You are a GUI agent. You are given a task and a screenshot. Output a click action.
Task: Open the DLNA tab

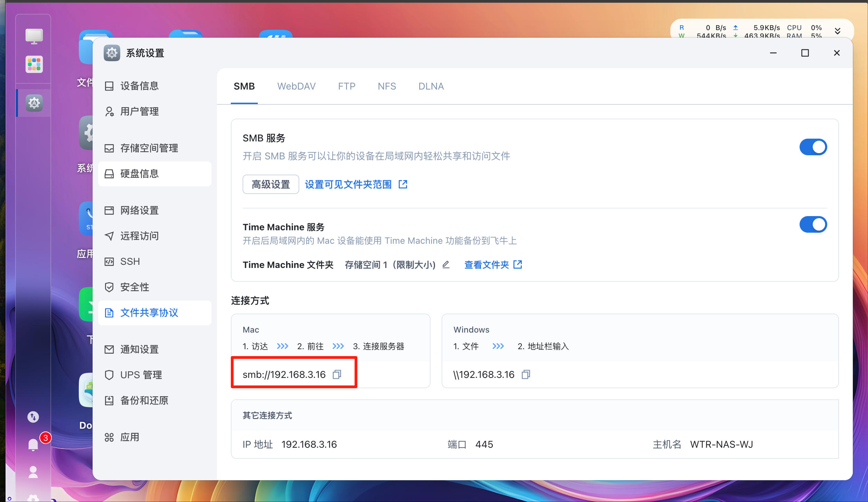431,86
